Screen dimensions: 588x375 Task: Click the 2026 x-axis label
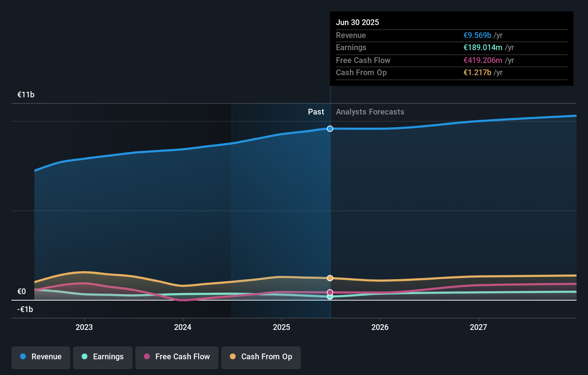pyautogui.click(x=380, y=327)
